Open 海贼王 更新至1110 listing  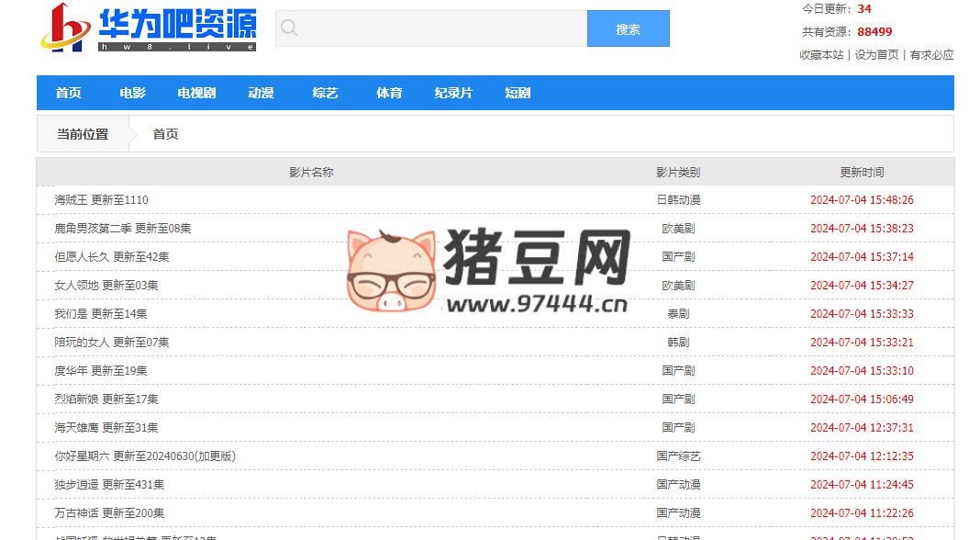101,199
